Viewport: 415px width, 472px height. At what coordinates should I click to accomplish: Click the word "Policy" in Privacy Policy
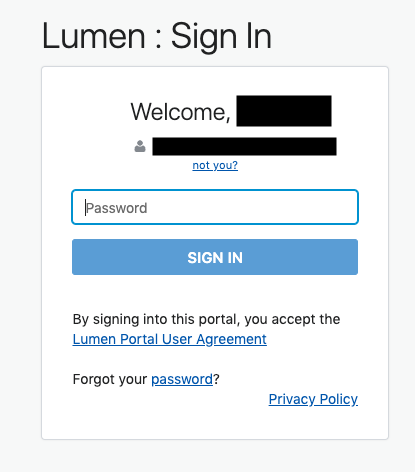point(339,399)
